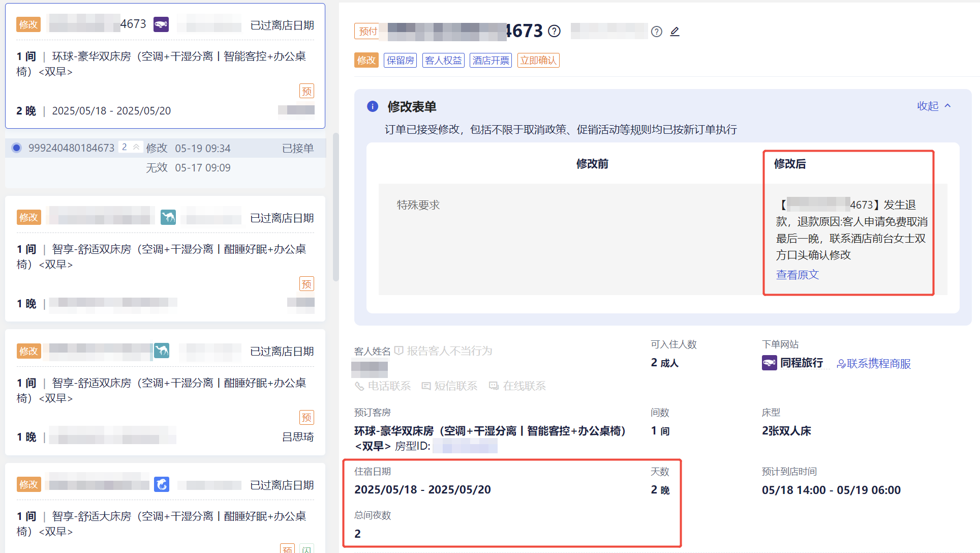
Task: Open the help icon beside the 4673 order title
Action: (555, 31)
